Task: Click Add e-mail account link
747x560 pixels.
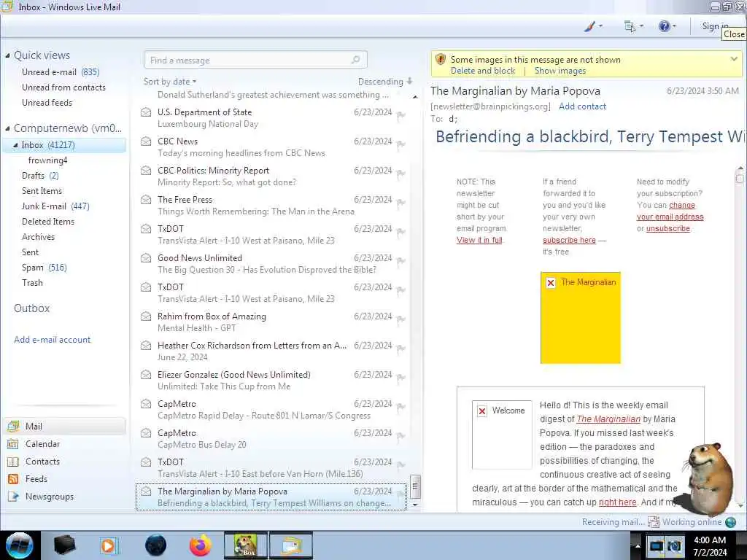Action: (52, 340)
